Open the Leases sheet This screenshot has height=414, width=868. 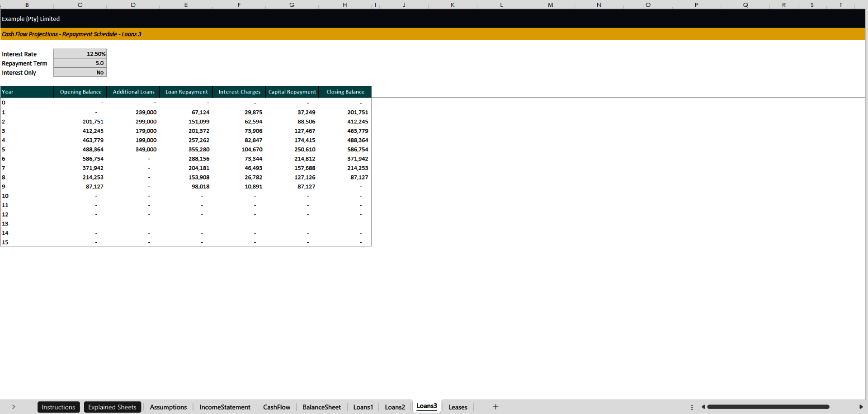458,407
